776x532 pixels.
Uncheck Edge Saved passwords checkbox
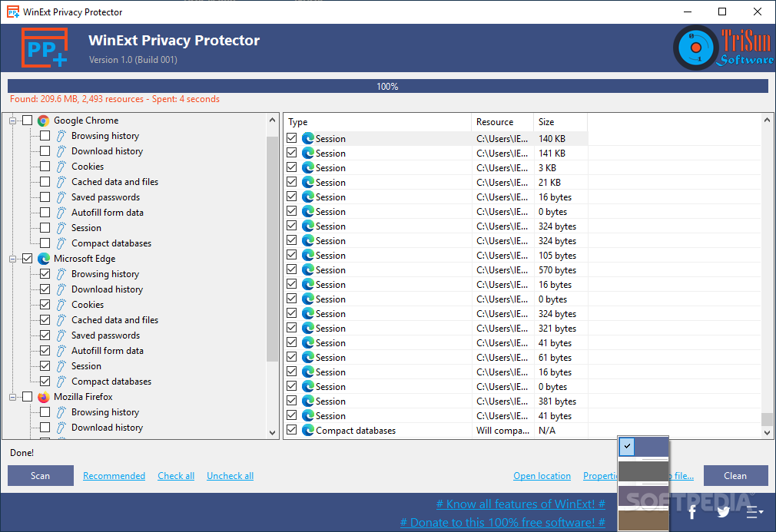pos(45,335)
